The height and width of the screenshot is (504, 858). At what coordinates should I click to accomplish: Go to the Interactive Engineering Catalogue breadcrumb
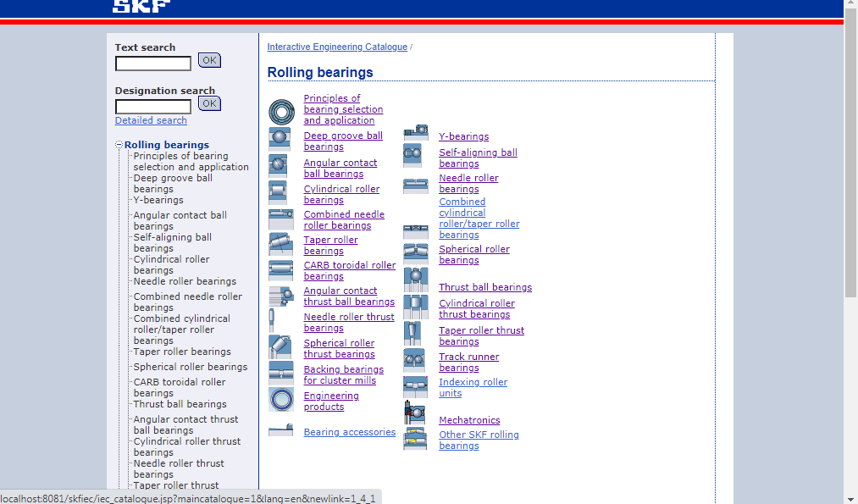pos(337,47)
